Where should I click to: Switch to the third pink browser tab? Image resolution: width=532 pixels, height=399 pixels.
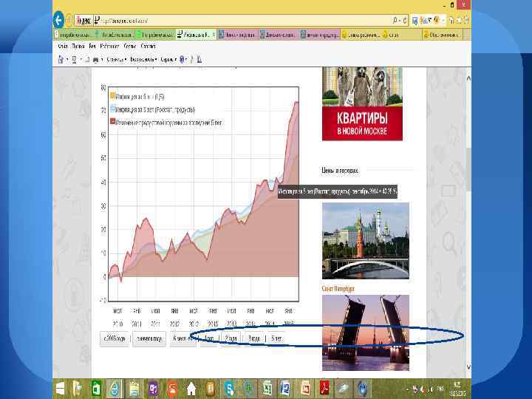tap(320, 34)
